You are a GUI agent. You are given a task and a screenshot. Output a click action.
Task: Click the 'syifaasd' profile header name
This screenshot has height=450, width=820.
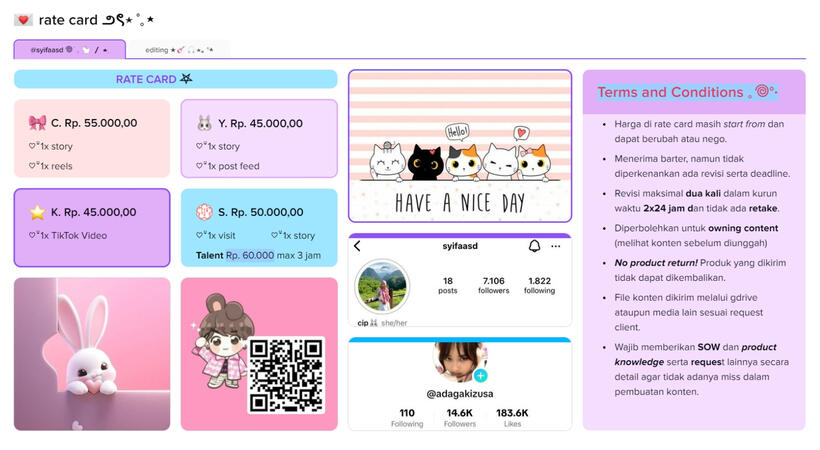pos(460,246)
